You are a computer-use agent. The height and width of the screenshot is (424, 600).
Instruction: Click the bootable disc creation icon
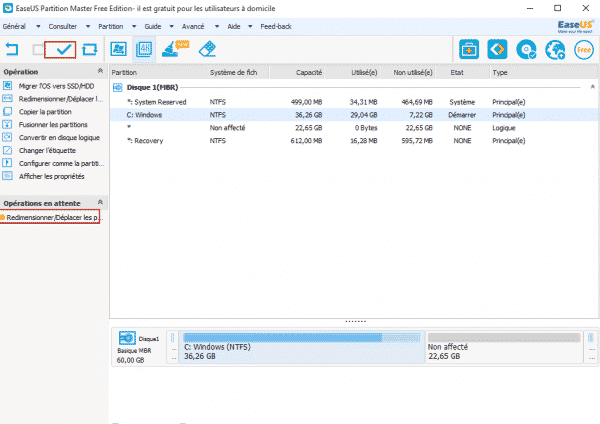[x=526, y=49]
